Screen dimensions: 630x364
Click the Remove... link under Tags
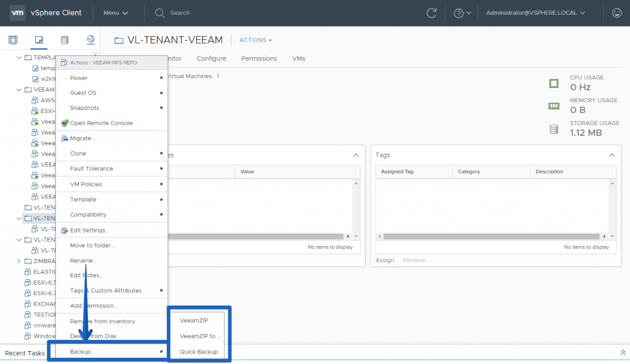pyautogui.click(x=416, y=260)
